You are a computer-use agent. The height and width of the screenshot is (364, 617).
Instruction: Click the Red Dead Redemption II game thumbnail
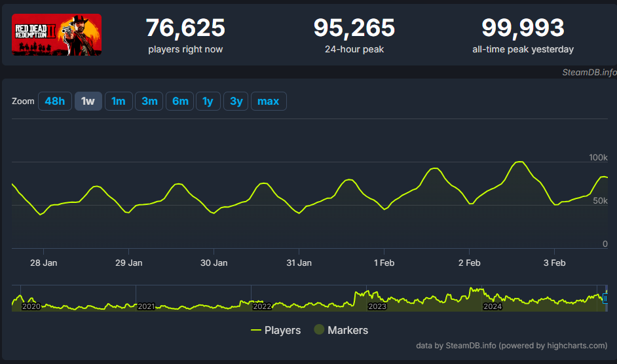(x=56, y=34)
